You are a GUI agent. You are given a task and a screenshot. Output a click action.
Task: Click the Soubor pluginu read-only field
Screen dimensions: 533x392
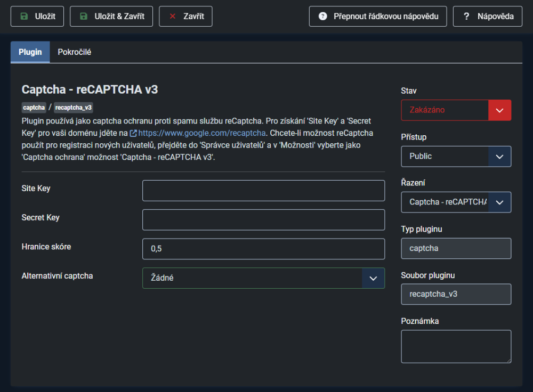456,294
